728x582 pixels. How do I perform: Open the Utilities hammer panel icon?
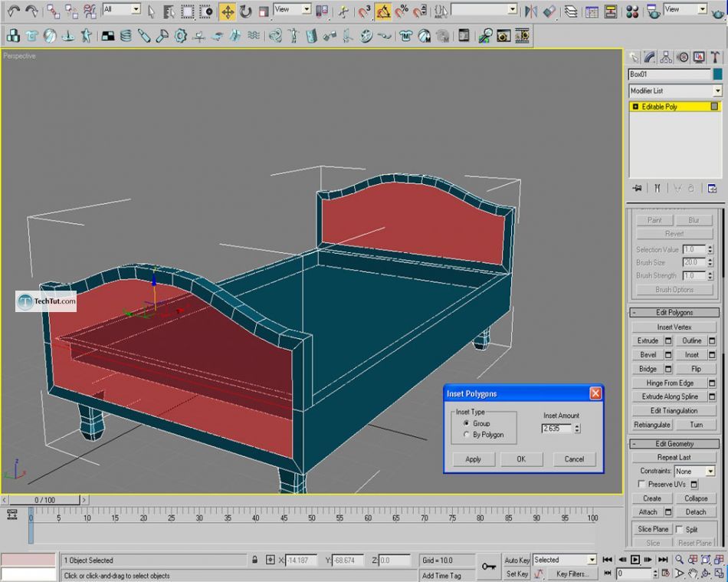point(716,58)
